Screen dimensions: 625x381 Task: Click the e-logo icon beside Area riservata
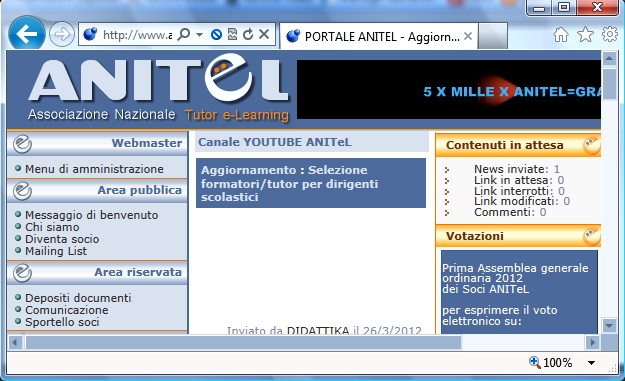[x=22, y=273]
